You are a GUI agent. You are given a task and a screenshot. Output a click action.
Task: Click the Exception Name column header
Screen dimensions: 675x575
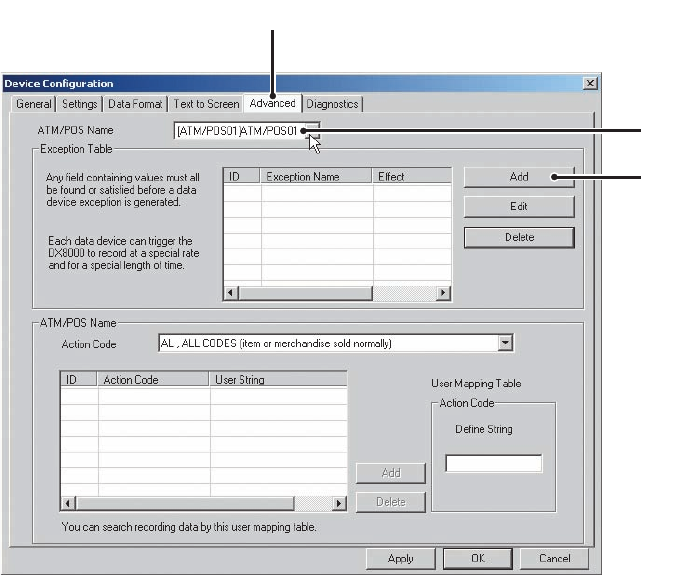coord(316,176)
